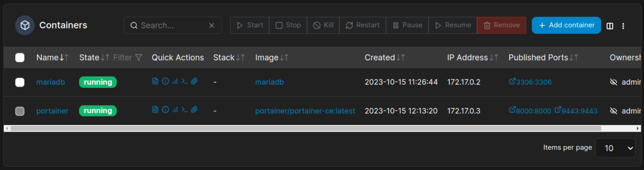
Task: Inspect mariadb container via info icon
Action: click(x=165, y=81)
